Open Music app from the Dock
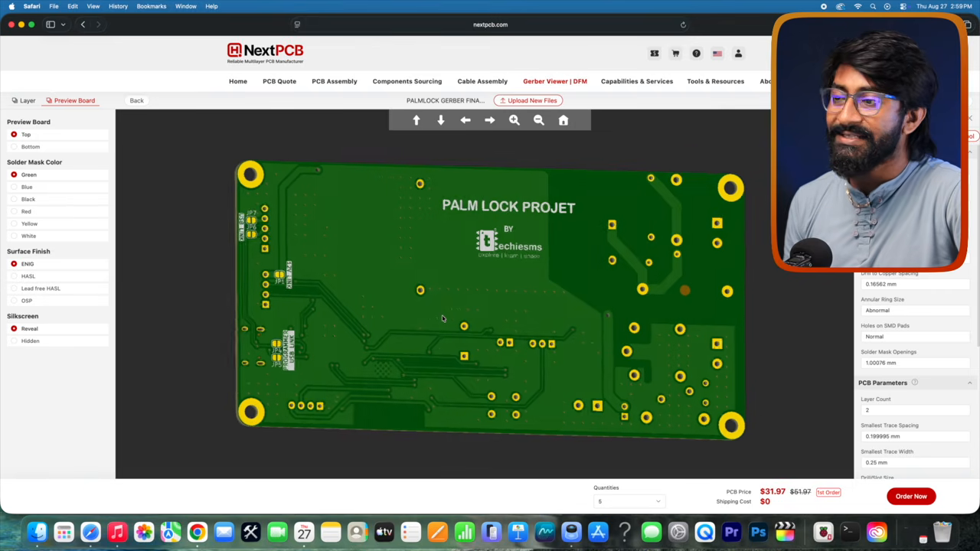Screen dimensions: 980x551 coord(117,532)
